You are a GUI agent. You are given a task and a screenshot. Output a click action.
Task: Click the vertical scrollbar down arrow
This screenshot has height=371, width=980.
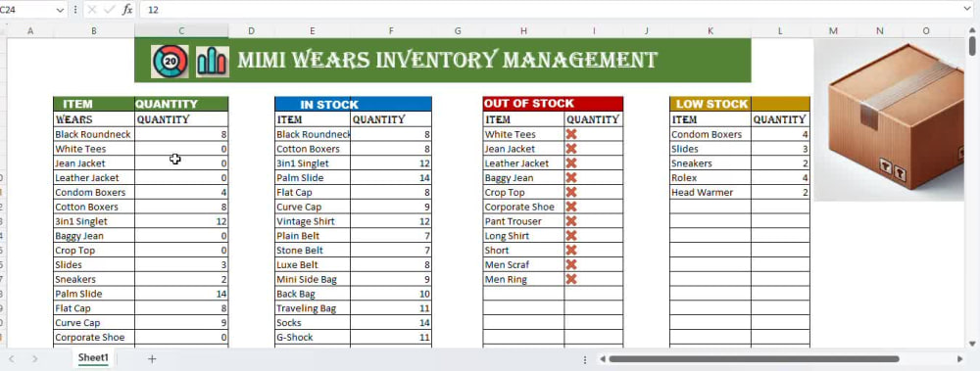pos(972,343)
